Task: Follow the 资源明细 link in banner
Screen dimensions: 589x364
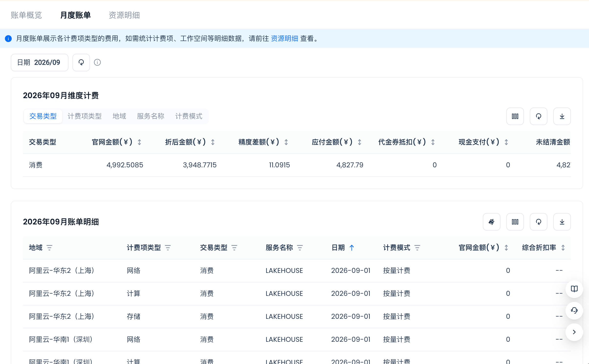Action: 284,38
